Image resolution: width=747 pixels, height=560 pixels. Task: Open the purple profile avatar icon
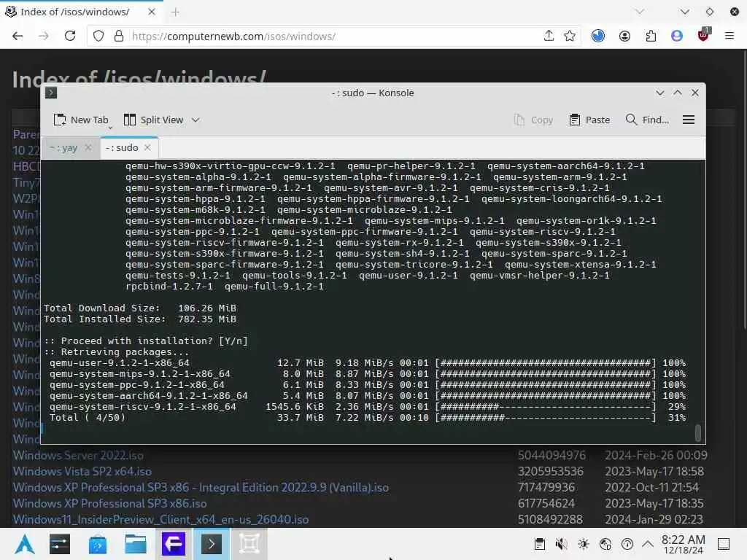pyautogui.click(x=677, y=36)
